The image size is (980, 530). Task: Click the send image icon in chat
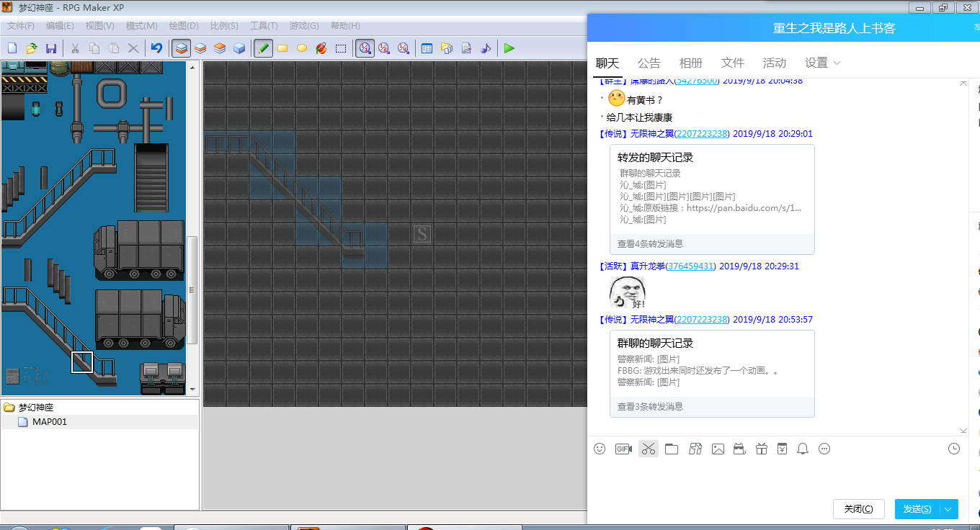(718, 449)
